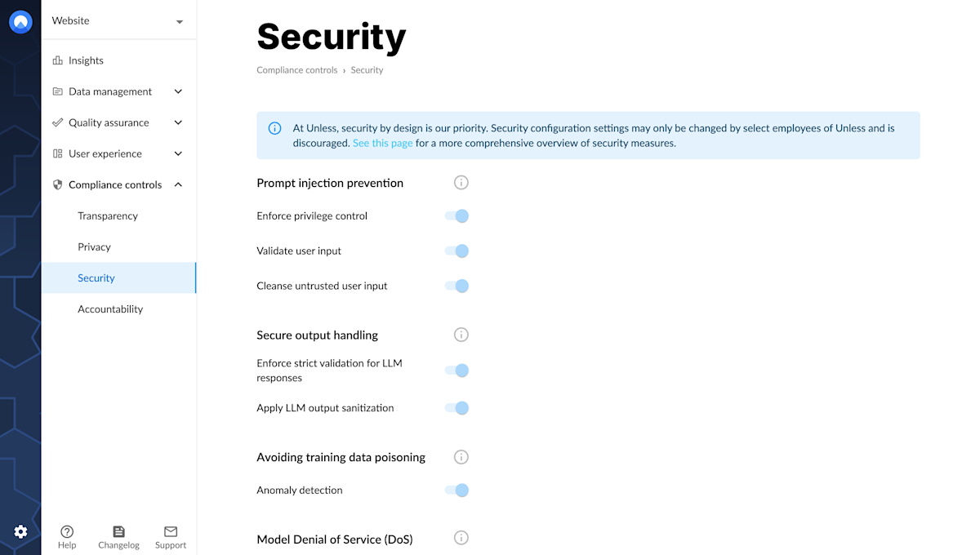The width and height of the screenshot is (980, 555).
Task: Disable Enforce privilege control
Action: point(457,215)
